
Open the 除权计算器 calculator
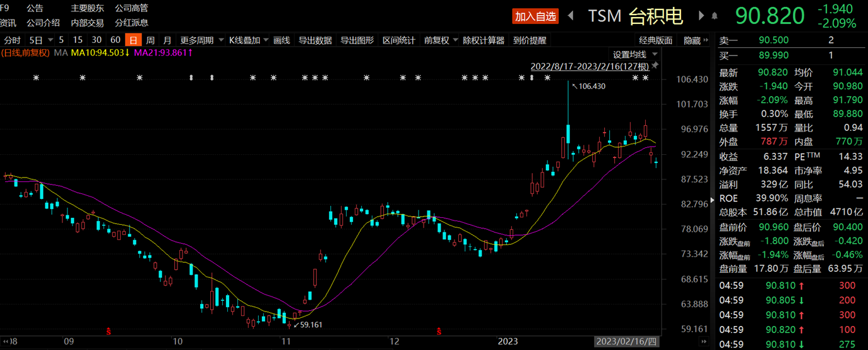pos(484,40)
